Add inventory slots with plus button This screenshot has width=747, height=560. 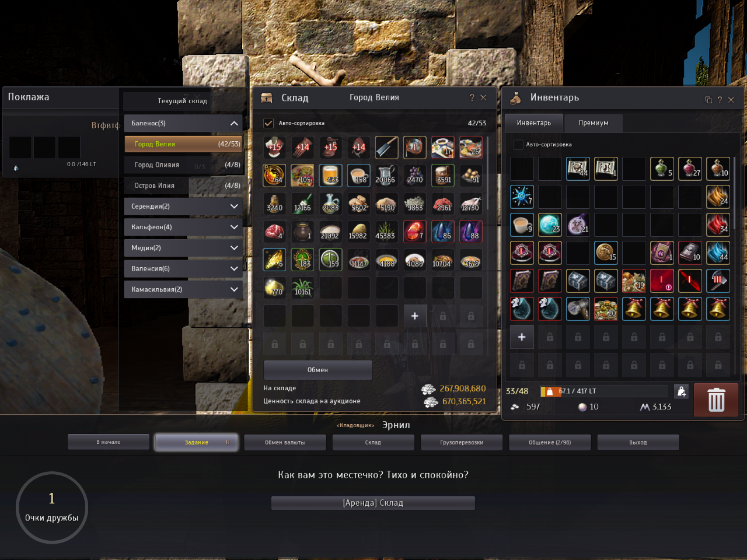522,337
